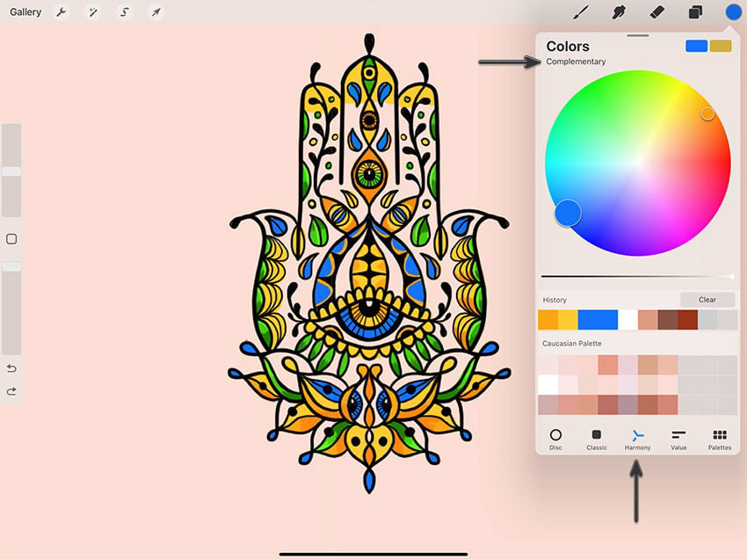Open the Complementary harmony mode dropdown
The height and width of the screenshot is (560, 747).
pyautogui.click(x=576, y=62)
